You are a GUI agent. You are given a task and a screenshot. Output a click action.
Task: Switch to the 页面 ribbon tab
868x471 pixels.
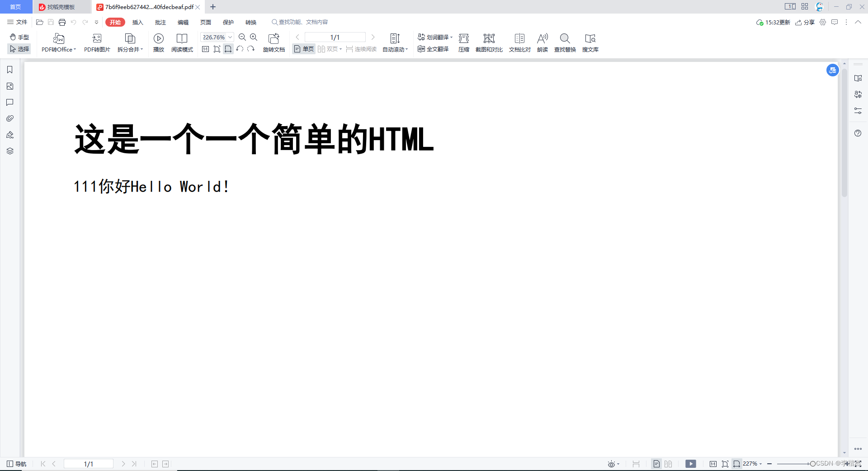point(205,22)
